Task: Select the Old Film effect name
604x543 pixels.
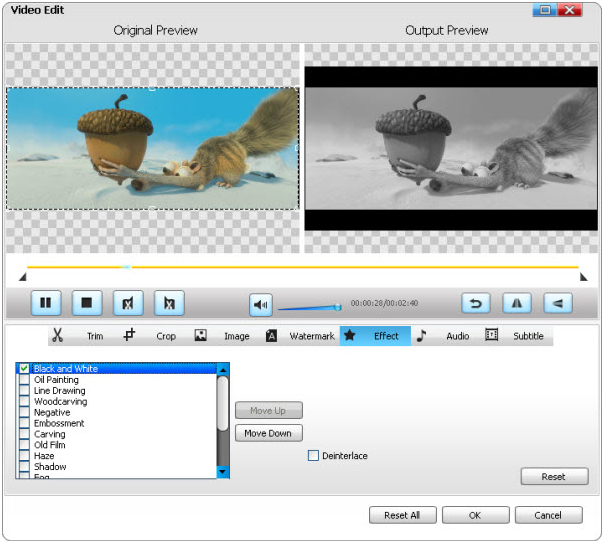Action: coord(50,444)
